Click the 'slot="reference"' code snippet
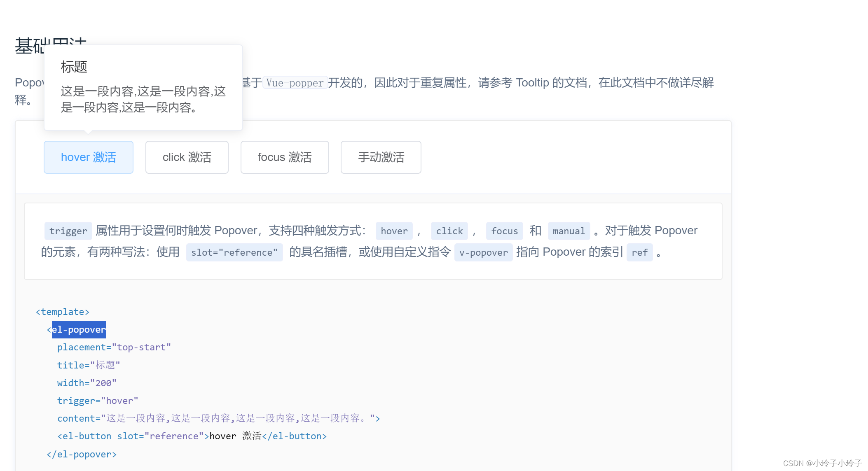 [x=234, y=252]
